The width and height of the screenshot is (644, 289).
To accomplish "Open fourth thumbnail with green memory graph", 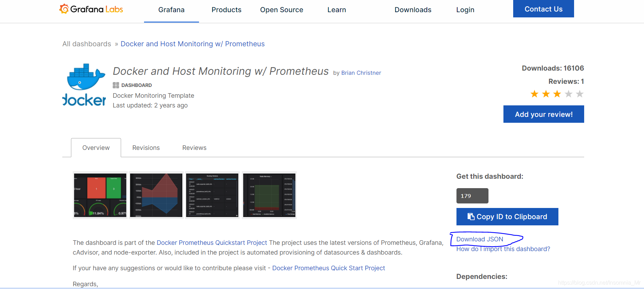I will [x=269, y=195].
